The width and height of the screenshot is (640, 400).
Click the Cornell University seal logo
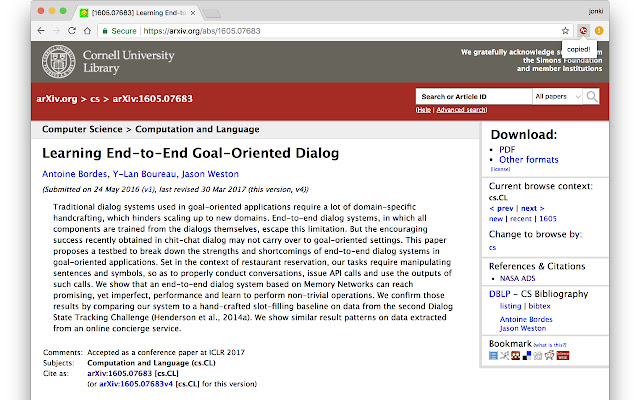(x=58, y=62)
